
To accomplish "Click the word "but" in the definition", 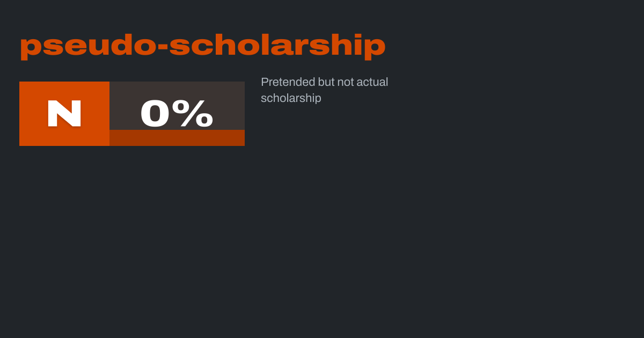I will (x=326, y=82).
